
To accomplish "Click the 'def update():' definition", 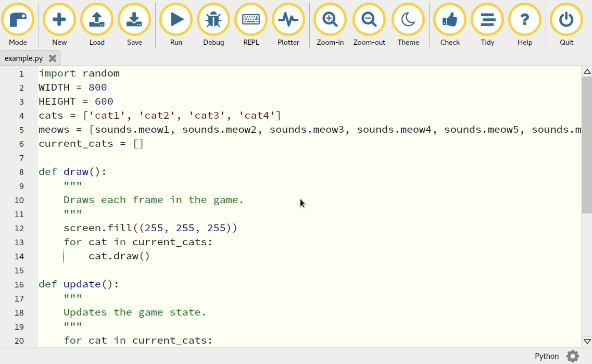I will (79, 284).
